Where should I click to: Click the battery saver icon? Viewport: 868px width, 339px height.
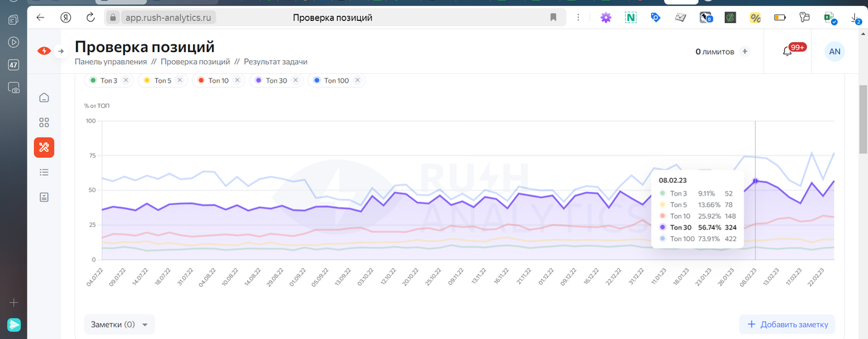point(780,17)
